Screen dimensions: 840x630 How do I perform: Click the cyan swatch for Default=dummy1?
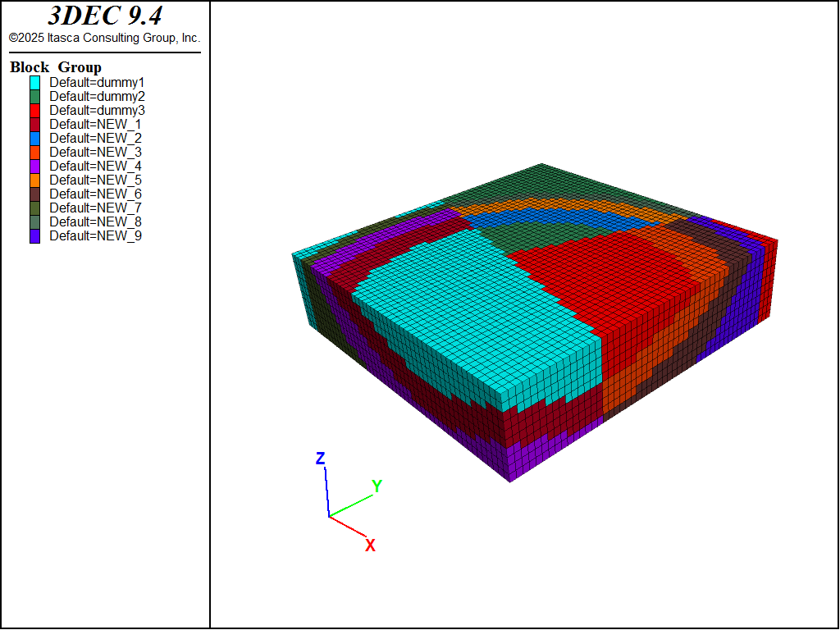pos(35,83)
